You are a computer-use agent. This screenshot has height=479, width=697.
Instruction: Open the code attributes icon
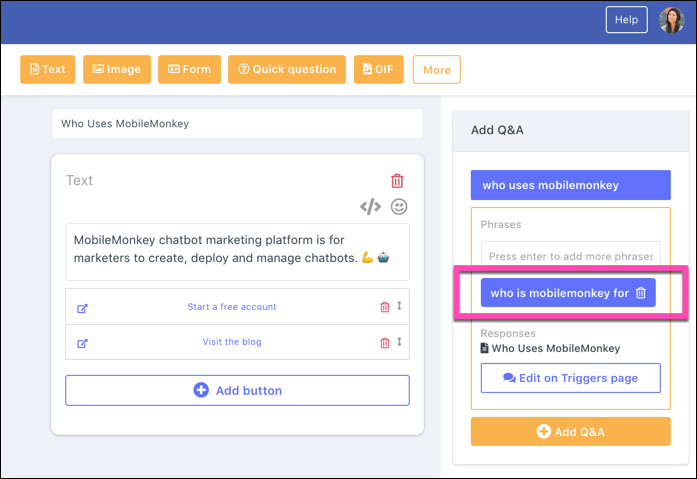pyautogui.click(x=370, y=207)
